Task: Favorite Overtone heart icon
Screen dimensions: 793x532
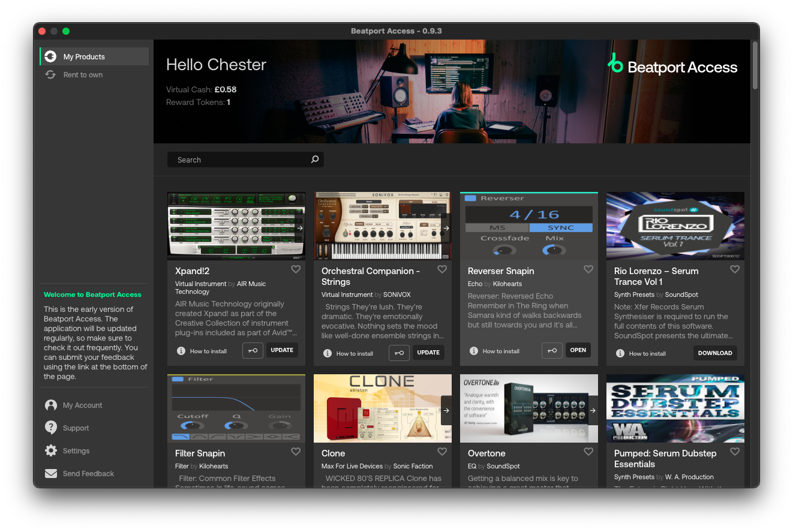Action: coord(588,452)
